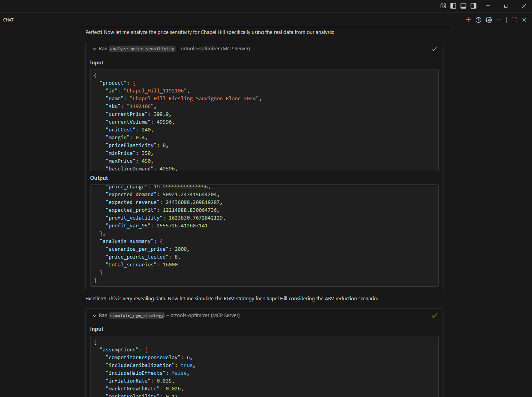Viewport: 532px width, 397px height.
Task: Click the analyze_price_sensitivity tool name
Action: click(142, 49)
